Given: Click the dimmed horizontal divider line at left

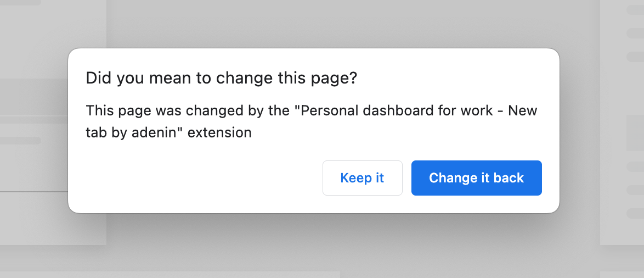Looking at the screenshot, I should 33,192.
